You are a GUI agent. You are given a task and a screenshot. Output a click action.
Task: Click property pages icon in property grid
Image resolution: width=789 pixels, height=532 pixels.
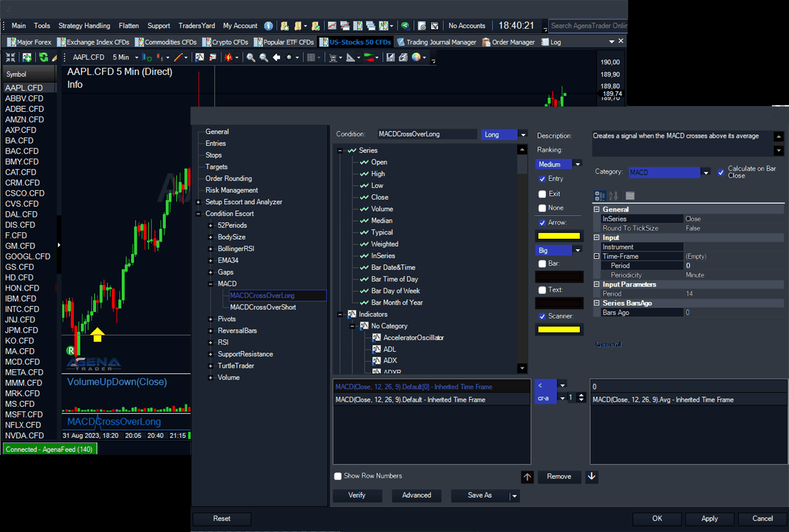(630, 196)
